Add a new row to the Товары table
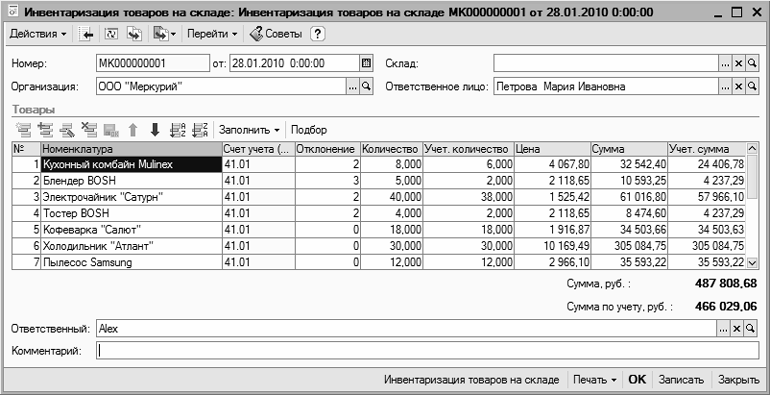The height and width of the screenshot is (395, 770). [23, 130]
